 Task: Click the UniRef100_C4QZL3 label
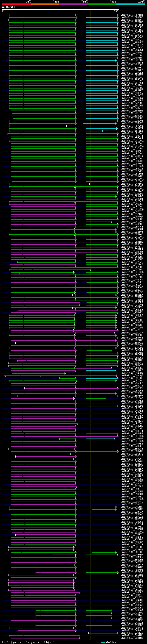(x=132, y=370)
